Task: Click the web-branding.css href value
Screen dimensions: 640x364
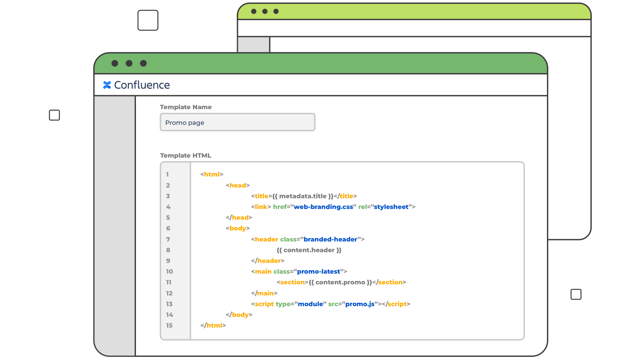Action: 323,207
